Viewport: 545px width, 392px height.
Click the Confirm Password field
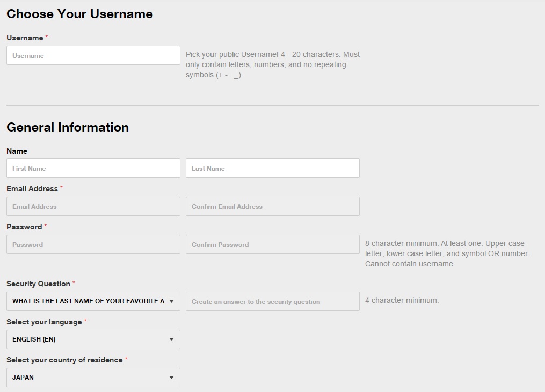272,244
